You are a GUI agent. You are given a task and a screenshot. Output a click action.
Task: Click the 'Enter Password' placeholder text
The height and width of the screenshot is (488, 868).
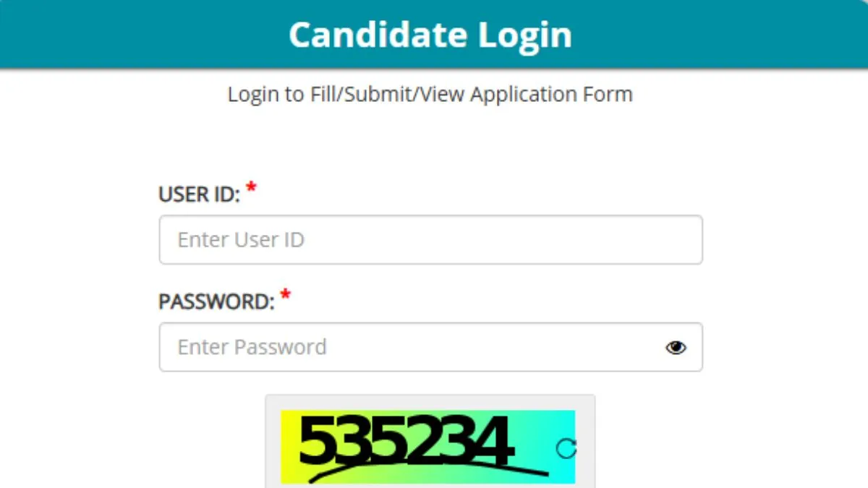252,347
